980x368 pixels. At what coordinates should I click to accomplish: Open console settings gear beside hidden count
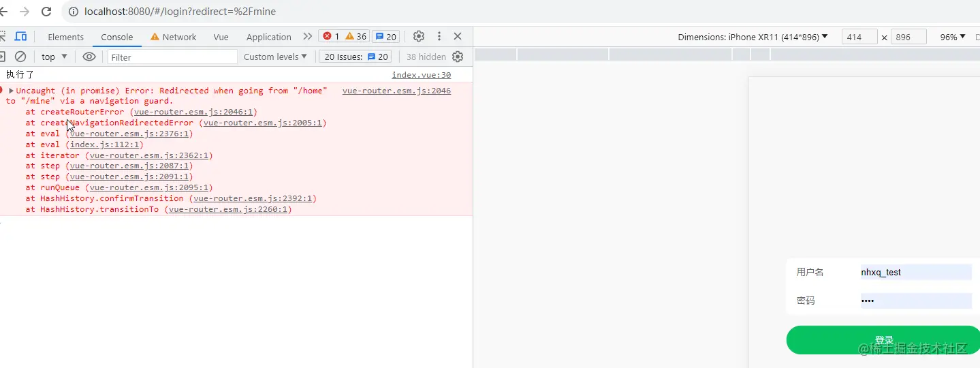tap(458, 57)
